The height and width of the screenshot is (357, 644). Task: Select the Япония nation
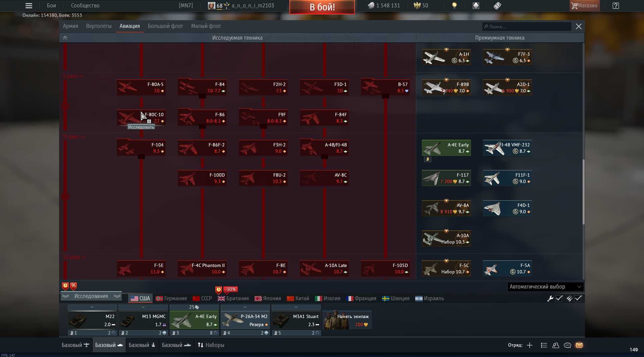(x=268, y=299)
